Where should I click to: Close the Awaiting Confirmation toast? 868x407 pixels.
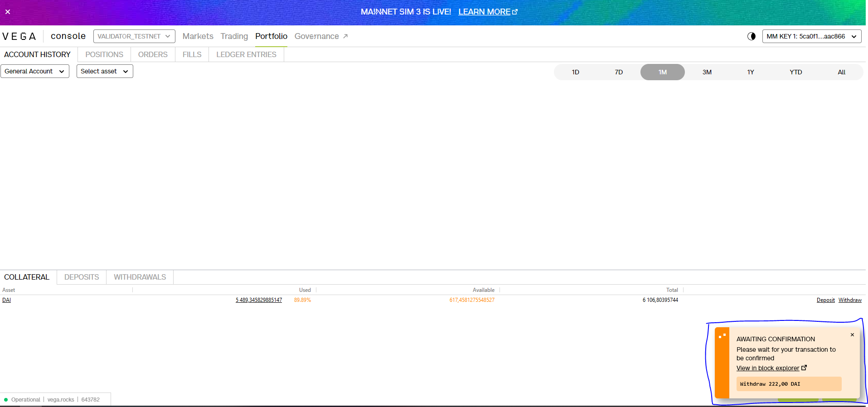(x=852, y=335)
